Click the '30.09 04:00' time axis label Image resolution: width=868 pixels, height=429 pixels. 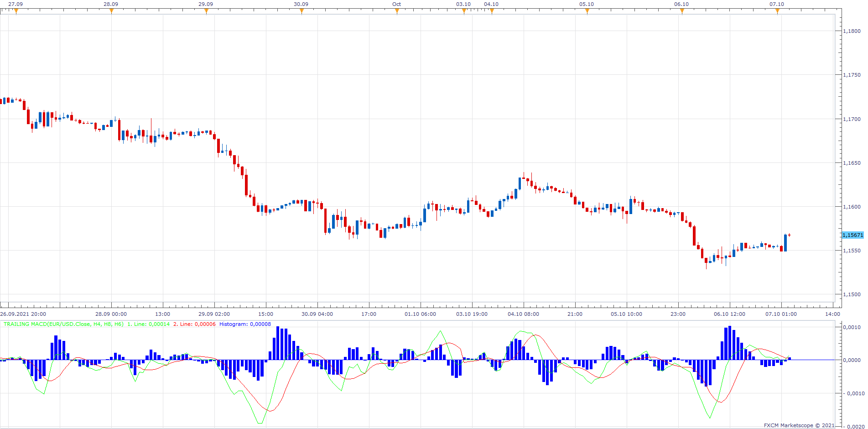tap(317, 314)
